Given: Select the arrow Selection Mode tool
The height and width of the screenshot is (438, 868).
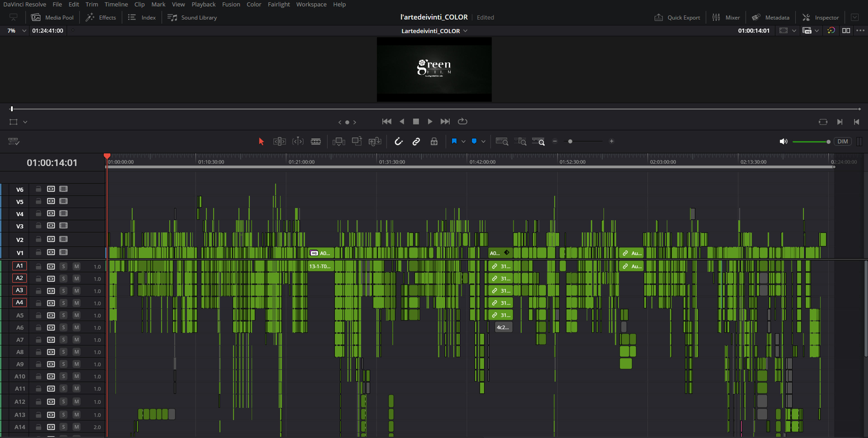Looking at the screenshot, I should [261, 141].
